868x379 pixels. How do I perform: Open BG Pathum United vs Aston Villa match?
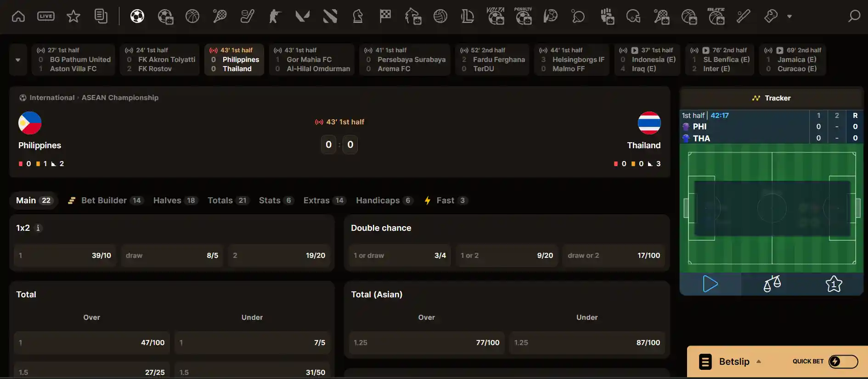pos(73,60)
